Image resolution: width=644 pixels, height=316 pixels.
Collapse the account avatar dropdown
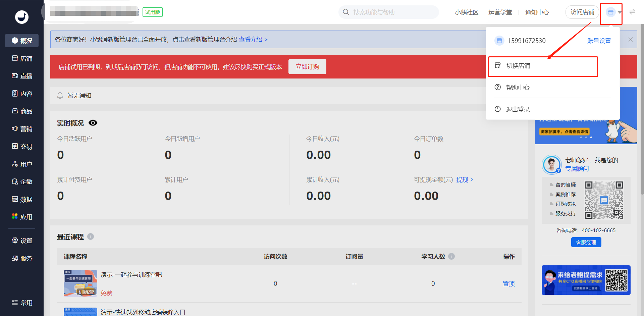(x=613, y=12)
